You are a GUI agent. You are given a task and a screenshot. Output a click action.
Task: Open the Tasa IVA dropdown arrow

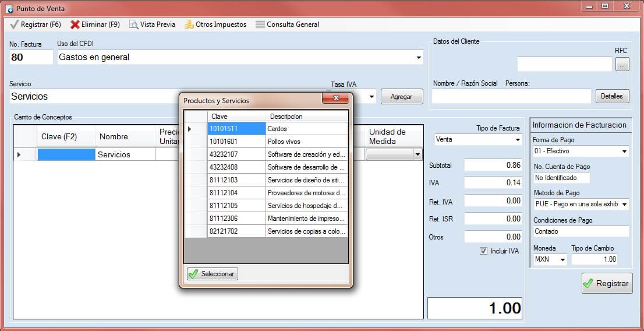click(x=371, y=97)
